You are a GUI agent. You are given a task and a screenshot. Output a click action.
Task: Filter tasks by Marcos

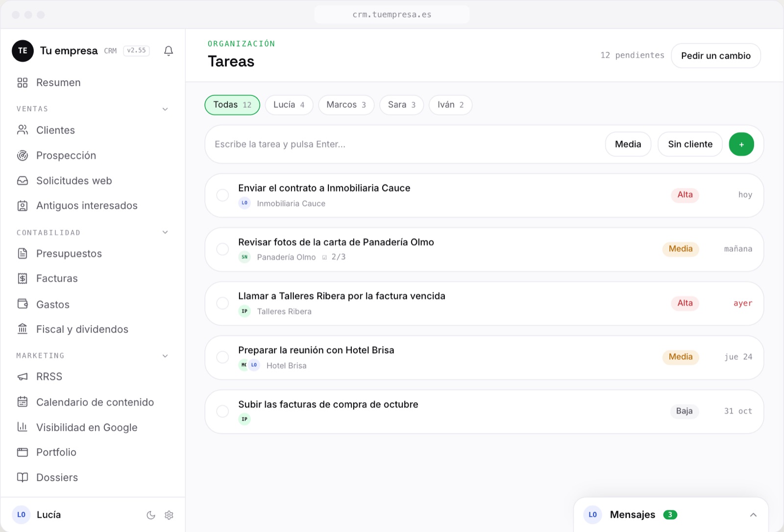[x=346, y=105]
